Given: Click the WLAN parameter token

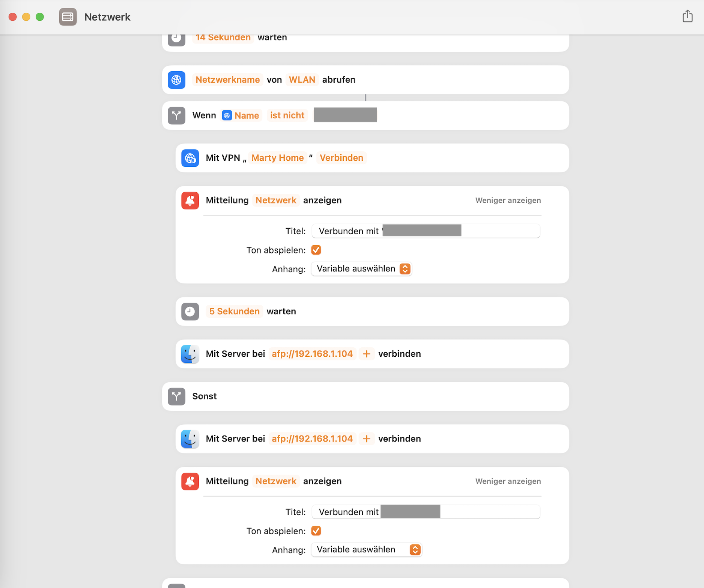Looking at the screenshot, I should tap(302, 80).
